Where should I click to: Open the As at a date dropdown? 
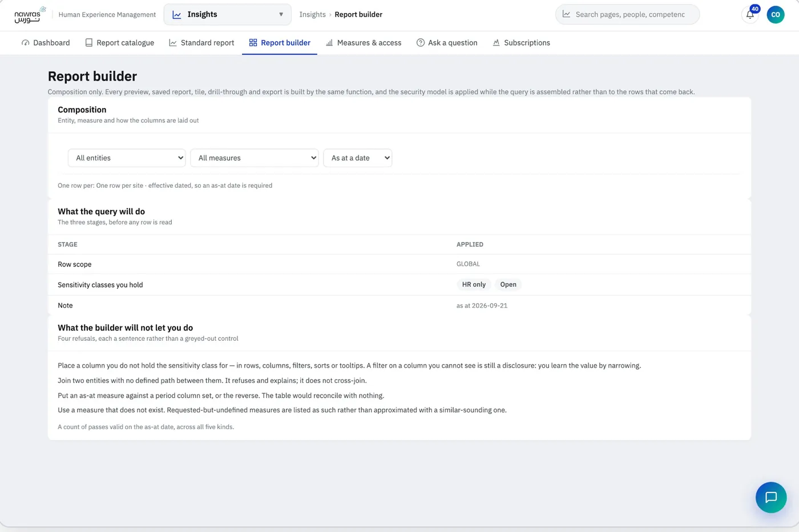coord(358,158)
